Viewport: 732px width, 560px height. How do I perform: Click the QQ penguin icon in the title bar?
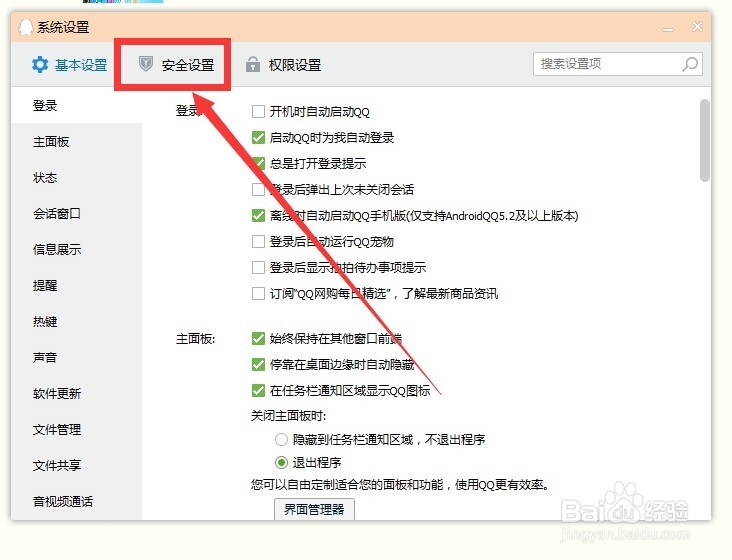(x=25, y=27)
